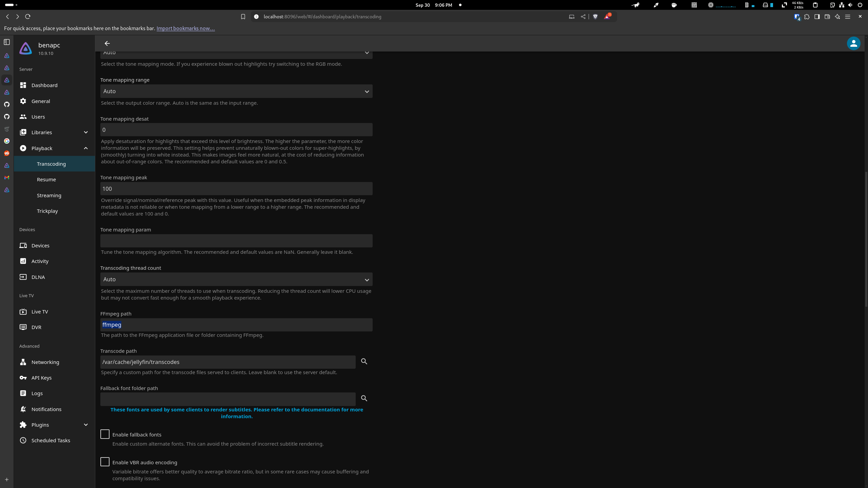Browse for Fallback font folder path

[x=364, y=399]
